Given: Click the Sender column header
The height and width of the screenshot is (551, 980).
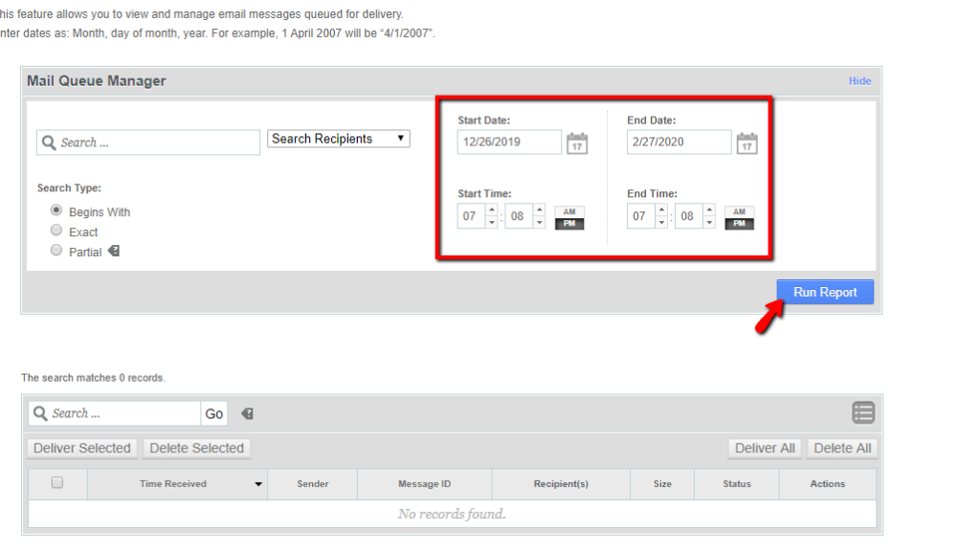Looking at the screenshot, I should (313, 484).
